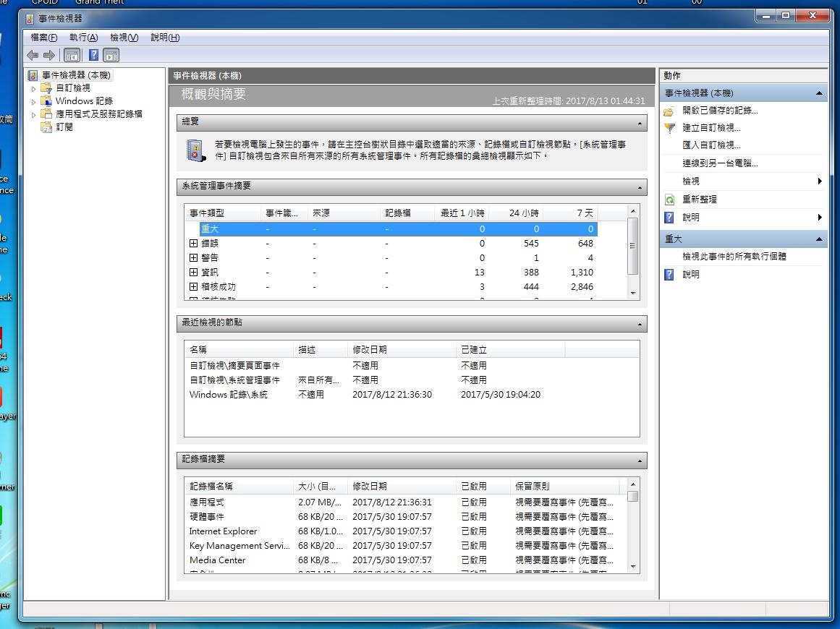This screenshot has height=629, width=840.
Task: Collapse the 記錄檔摘要 section
Action: coord(640,461)
